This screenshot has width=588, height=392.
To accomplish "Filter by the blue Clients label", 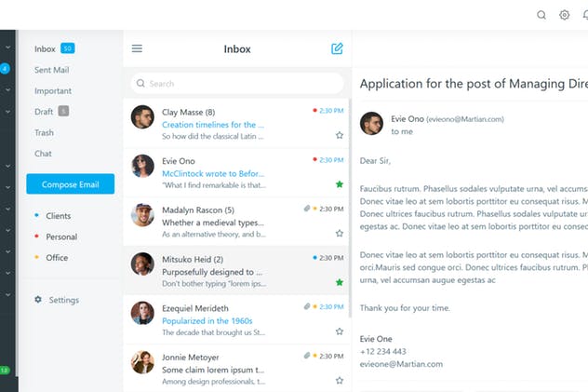I will [x=58, y=216].
